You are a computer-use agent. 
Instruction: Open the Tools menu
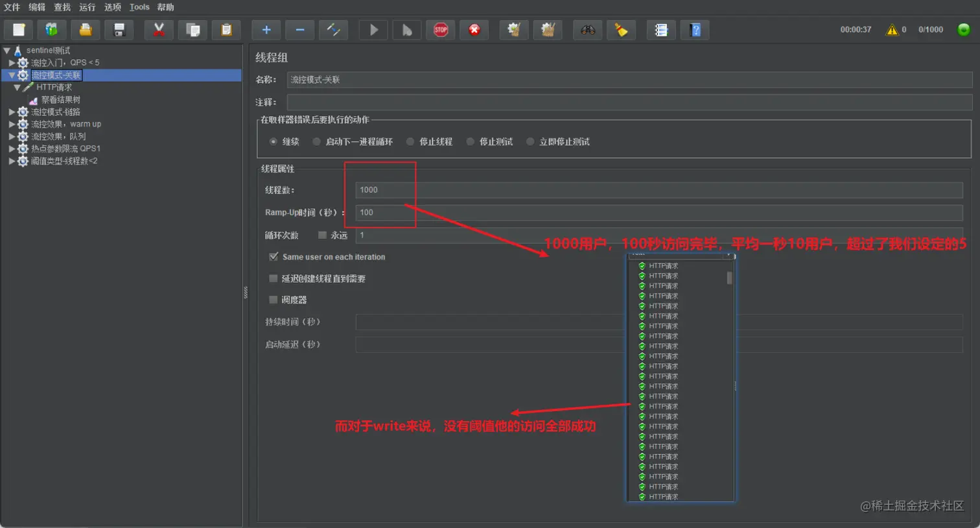click(139, 7)
